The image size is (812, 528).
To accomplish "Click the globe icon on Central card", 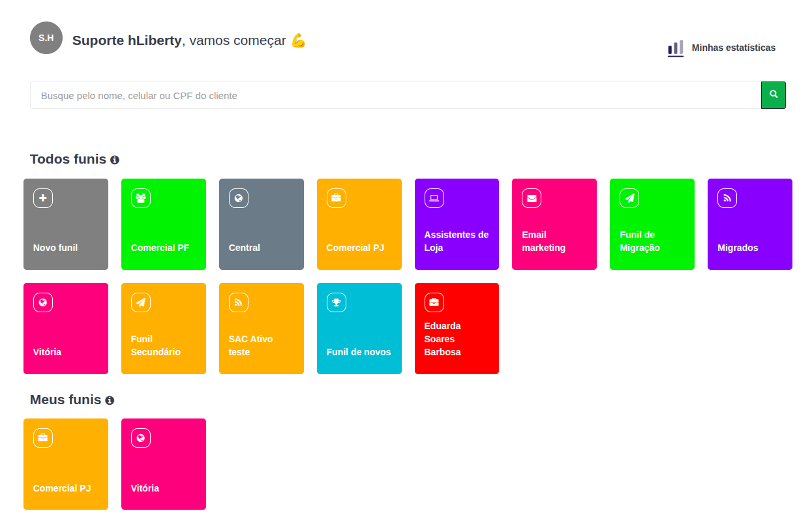I will click(239, 198).
